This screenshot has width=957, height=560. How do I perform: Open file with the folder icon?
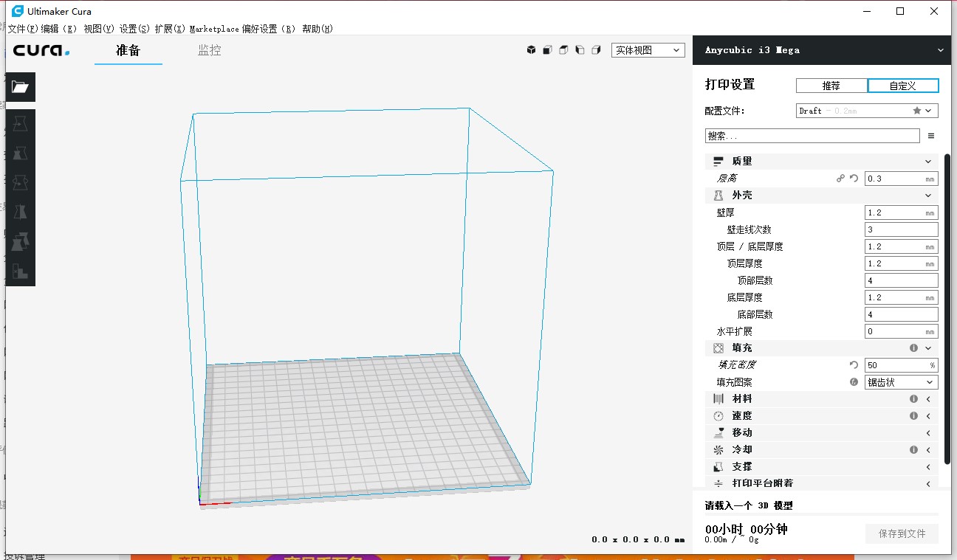20,87
